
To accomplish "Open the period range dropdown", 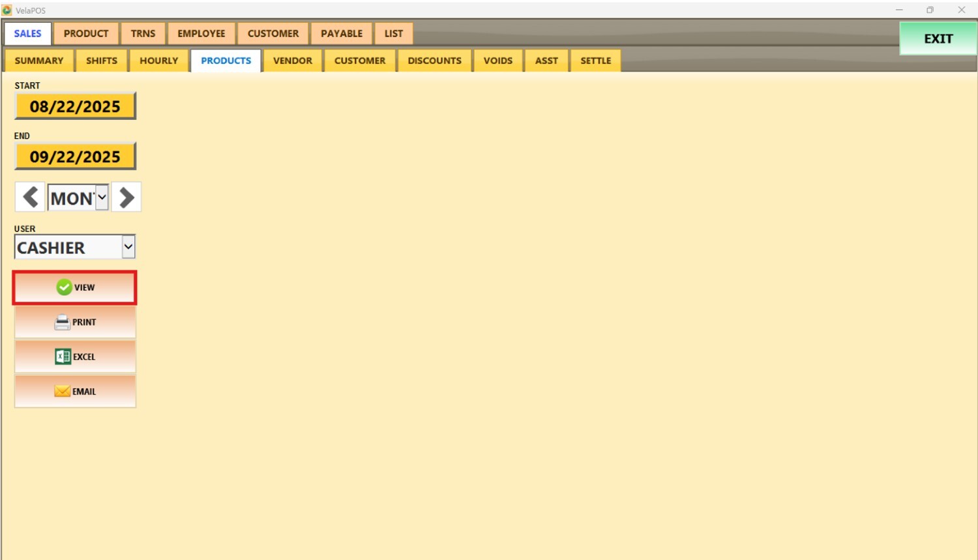I will tap(102, 198).
